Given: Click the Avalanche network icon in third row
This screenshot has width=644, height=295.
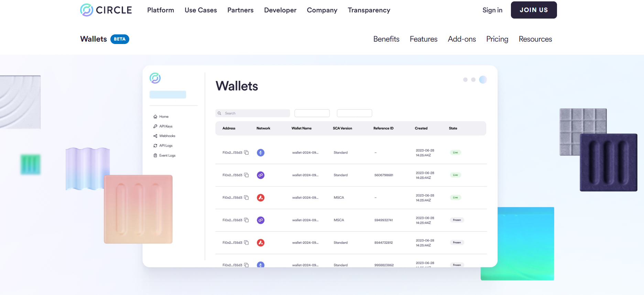Looking at the screenshot, I should (261, 198).
